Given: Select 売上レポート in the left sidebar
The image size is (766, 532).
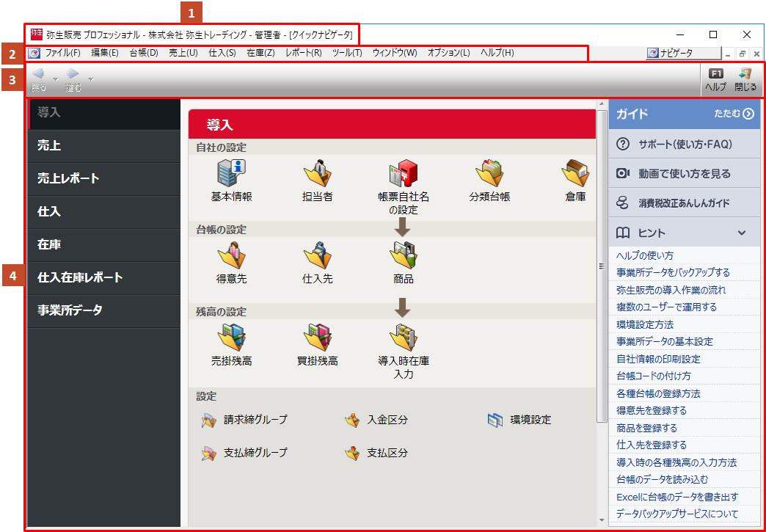Looking at the screenshot, I should tap(68, 178).
